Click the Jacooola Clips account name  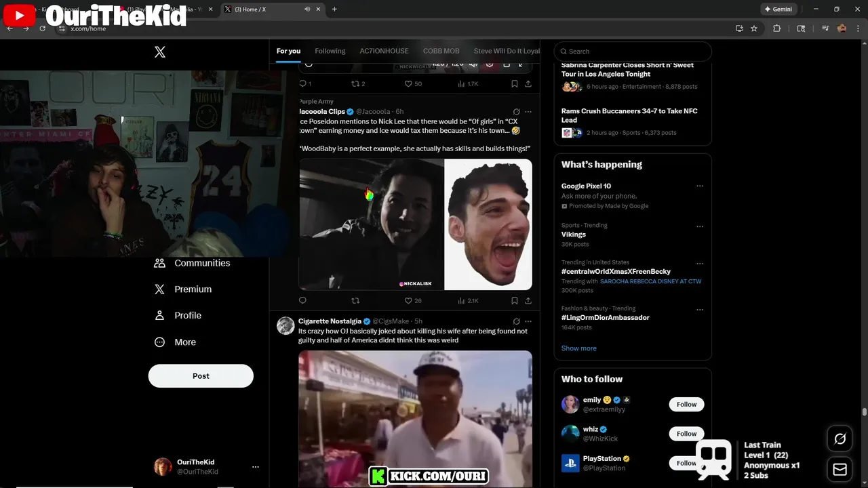click(x=322, y=111)
